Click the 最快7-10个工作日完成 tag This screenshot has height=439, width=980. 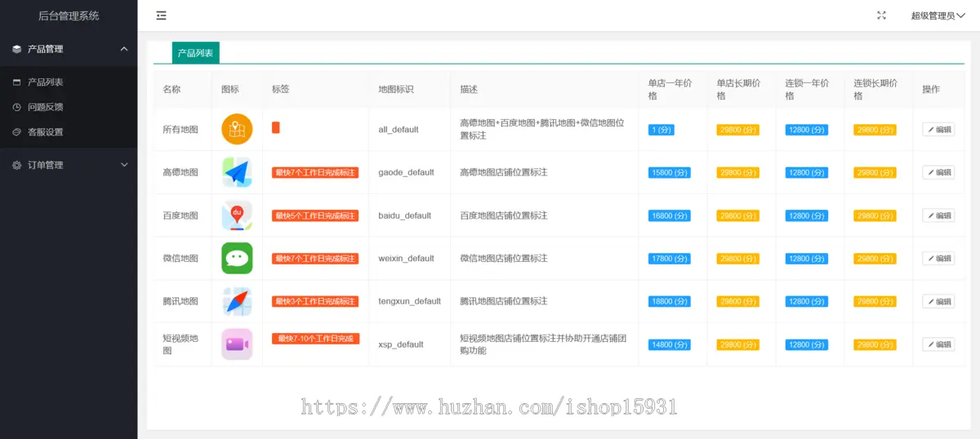click(315, 338)
